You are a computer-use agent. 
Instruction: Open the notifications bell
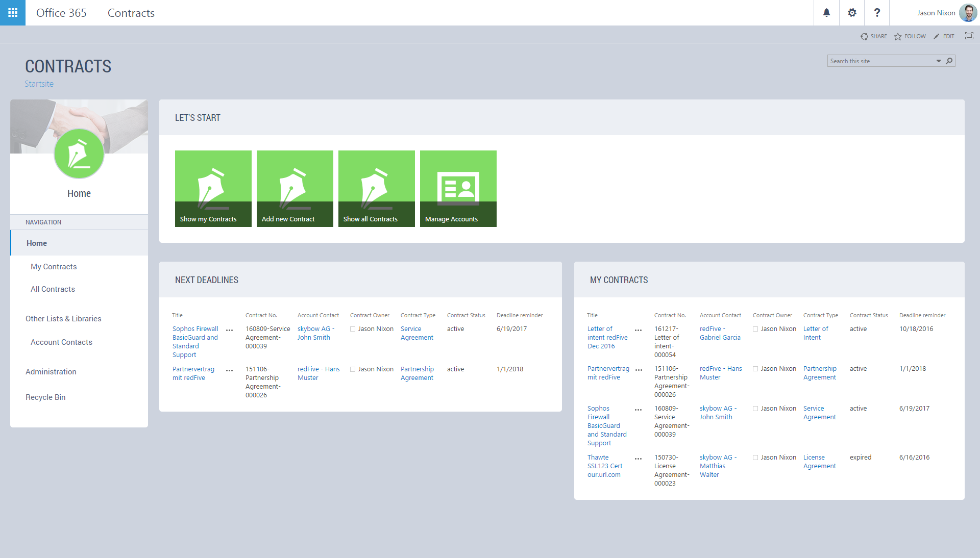coord(826,13)
